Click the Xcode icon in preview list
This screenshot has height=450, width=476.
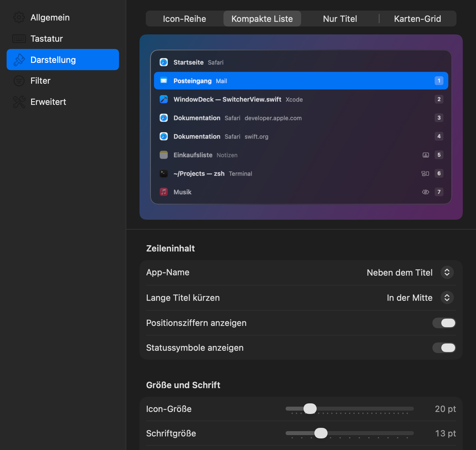(x=164, y=99)
